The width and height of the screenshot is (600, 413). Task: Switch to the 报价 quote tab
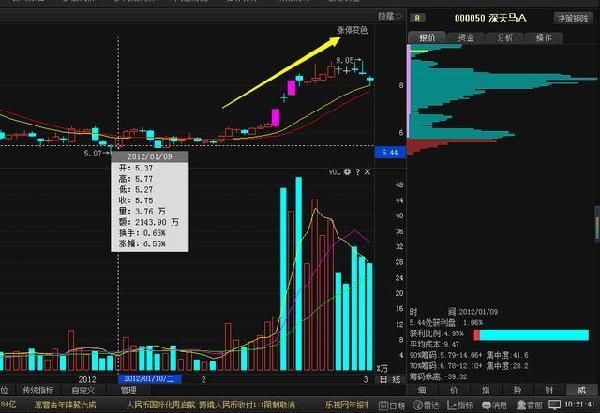coord(427,38)
